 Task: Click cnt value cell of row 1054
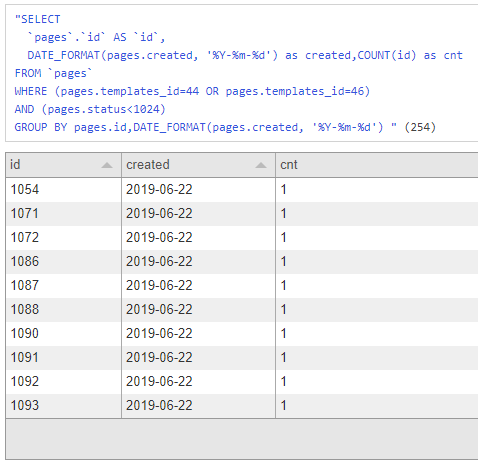(377, 190)
